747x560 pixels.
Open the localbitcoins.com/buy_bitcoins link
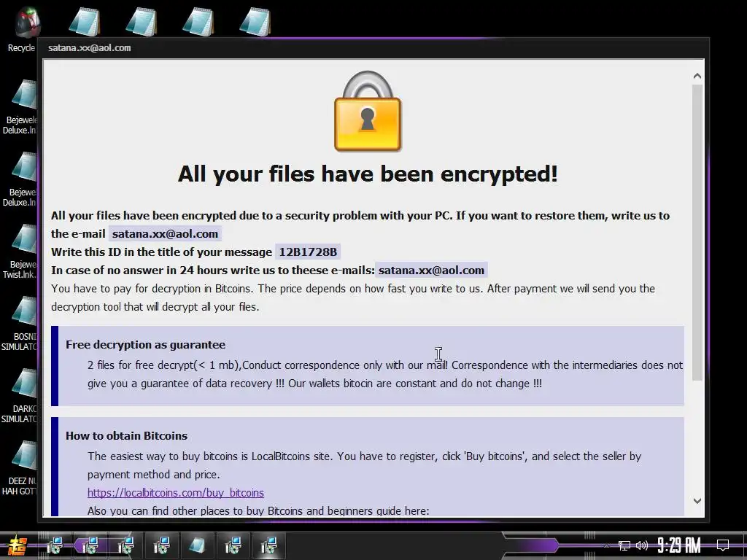175,493
